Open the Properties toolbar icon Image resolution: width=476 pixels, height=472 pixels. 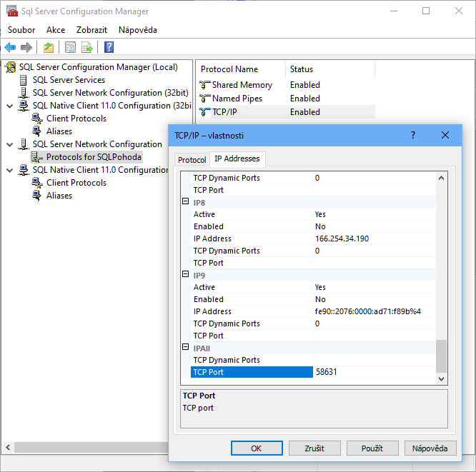click(71, 47)
